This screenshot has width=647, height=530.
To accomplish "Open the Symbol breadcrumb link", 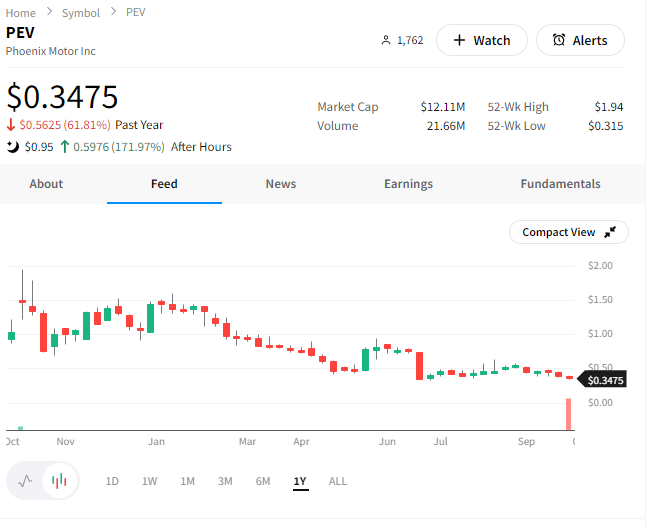I will click(81, 13).
